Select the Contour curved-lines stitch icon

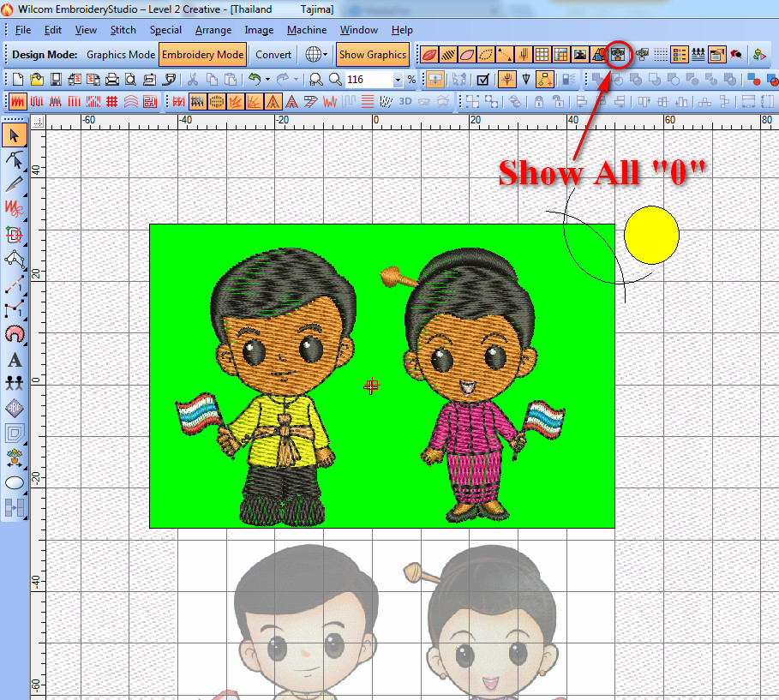tap(130, 102)
